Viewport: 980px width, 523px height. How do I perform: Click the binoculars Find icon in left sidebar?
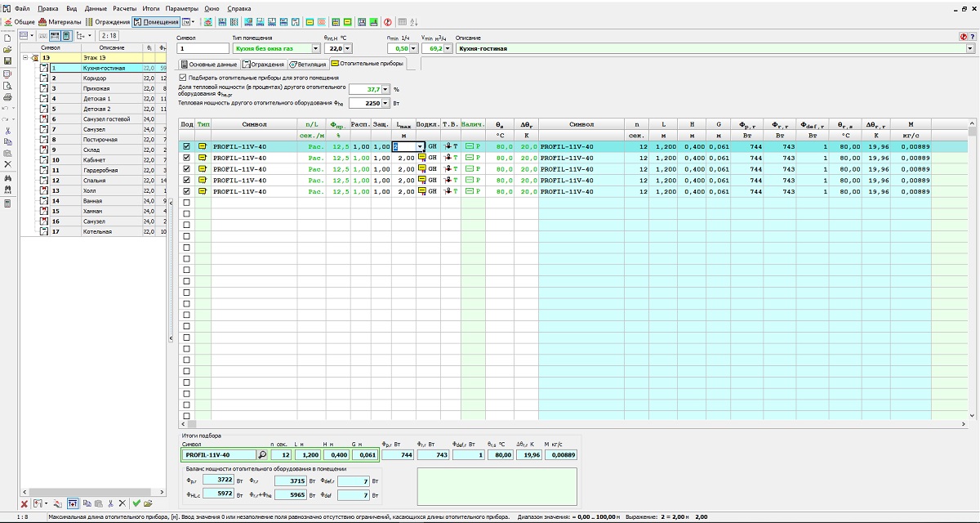point(7,179)
